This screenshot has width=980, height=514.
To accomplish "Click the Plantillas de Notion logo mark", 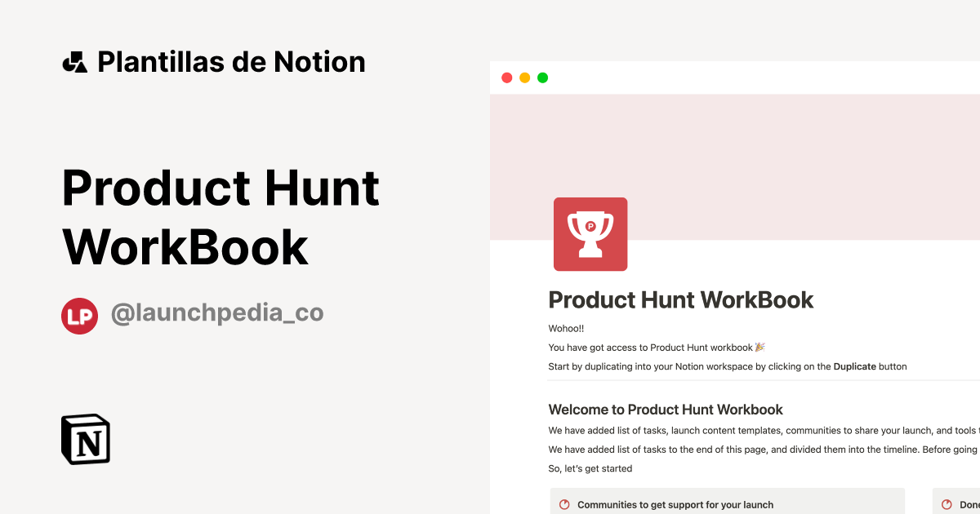I will 74,61.
